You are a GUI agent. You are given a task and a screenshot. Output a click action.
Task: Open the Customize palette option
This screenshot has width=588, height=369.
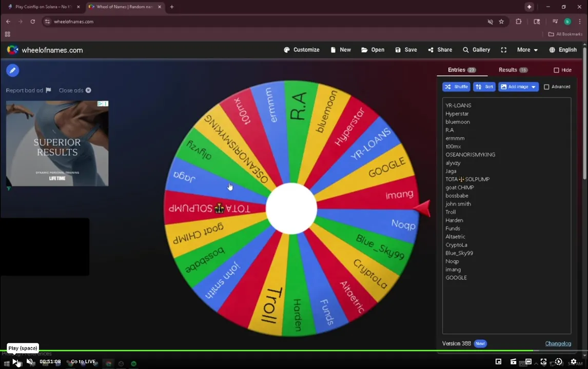click(x=302, y=50)
